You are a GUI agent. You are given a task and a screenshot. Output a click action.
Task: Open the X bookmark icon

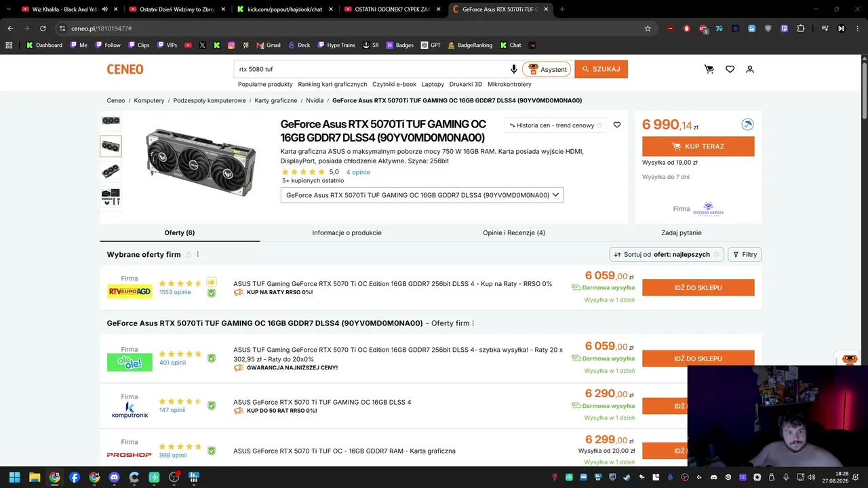(x=202, y=45)
